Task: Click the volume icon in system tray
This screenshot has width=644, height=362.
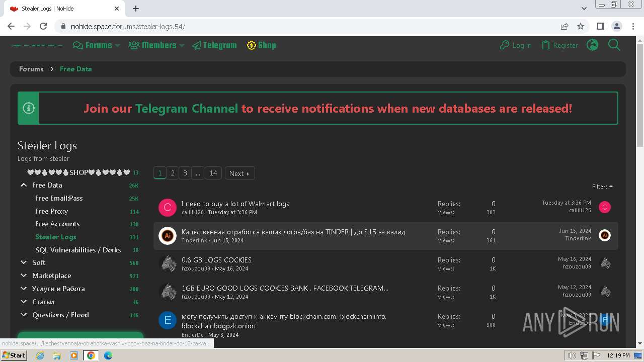Action: pyautogui.click(x=572, y=355)
